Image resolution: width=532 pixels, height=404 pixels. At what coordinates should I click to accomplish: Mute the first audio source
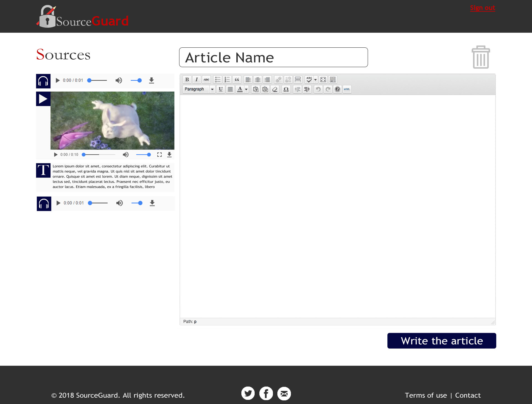(x=119, y=80)
